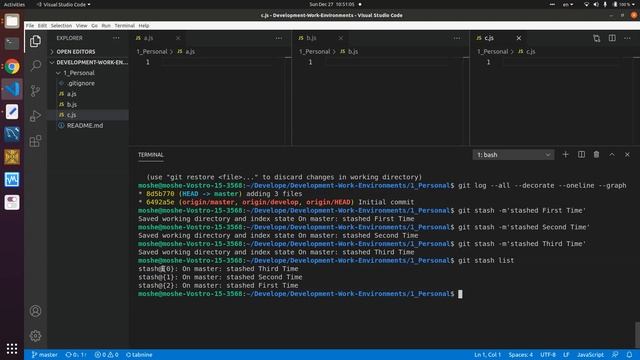Click the Open Changes icon in c.js group

coord(597,38)
